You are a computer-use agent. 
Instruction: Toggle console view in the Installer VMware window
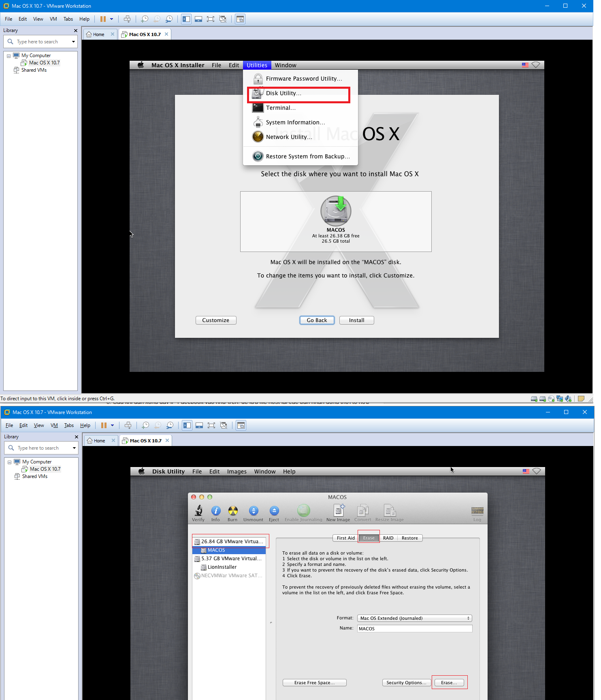coord(240,19)
